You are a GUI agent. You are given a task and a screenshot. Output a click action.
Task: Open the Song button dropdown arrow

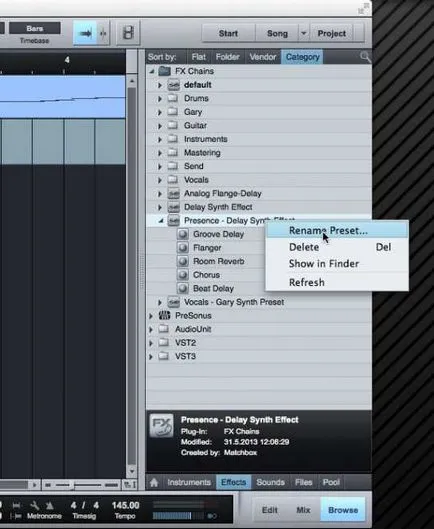303,33
